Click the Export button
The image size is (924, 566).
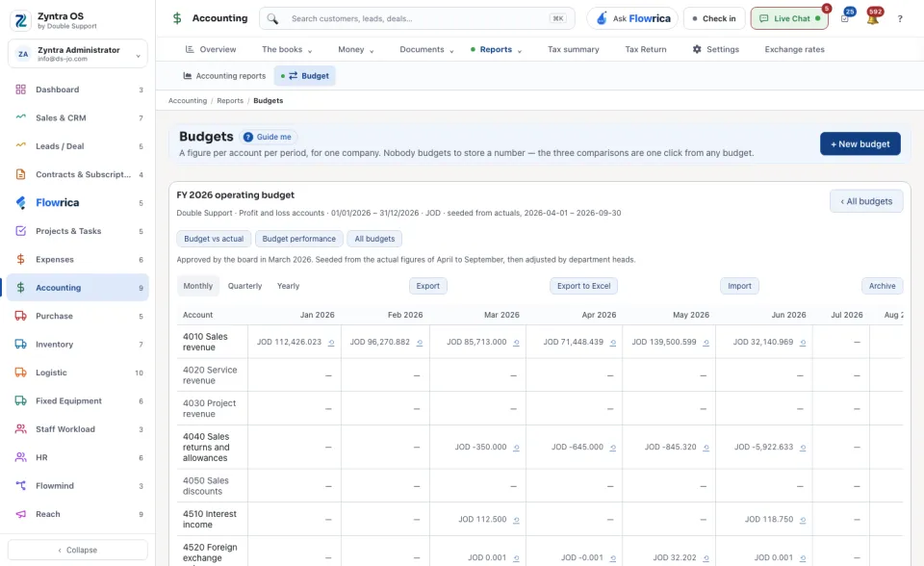pyautogui.click(x=427, y=286)
